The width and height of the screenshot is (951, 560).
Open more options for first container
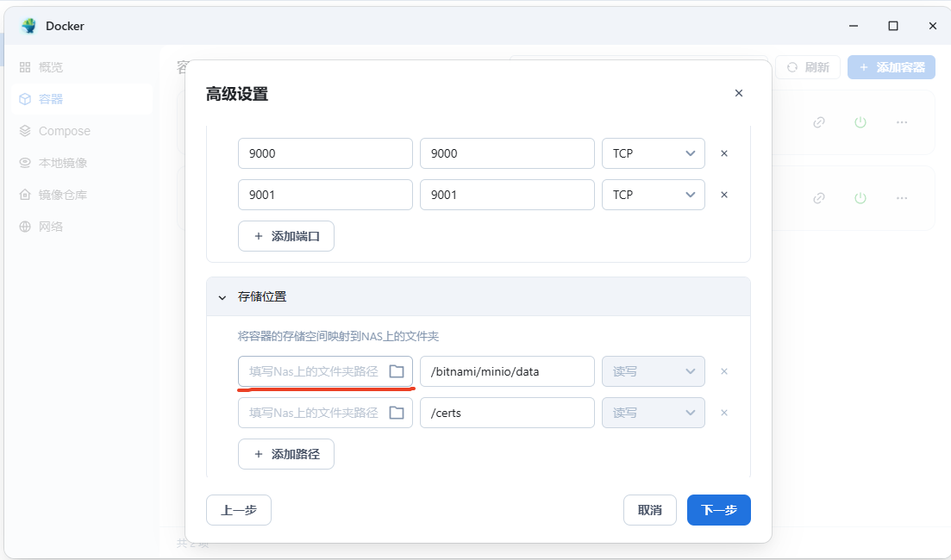(902, 122)
